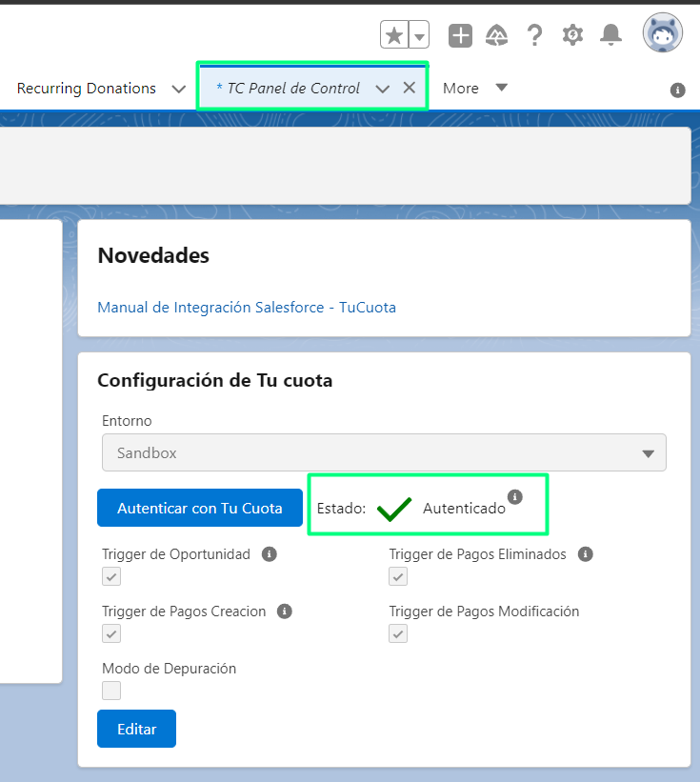Open the favorites list dropdown arrow
Screen dimensions: 700x782
[419, 35]
